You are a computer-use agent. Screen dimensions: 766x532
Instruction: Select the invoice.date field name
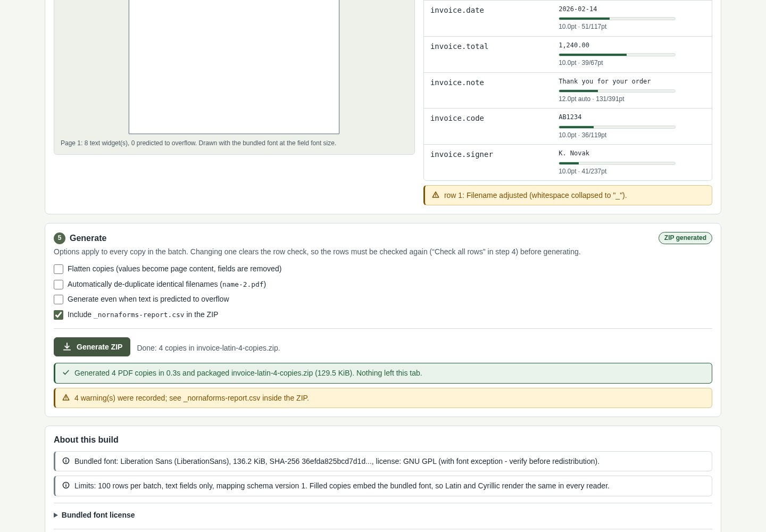point(457,10)
